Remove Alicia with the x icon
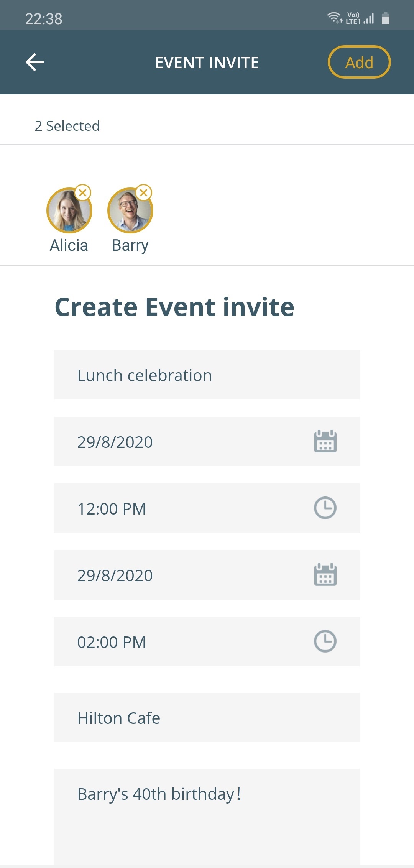 click(83, 192)
